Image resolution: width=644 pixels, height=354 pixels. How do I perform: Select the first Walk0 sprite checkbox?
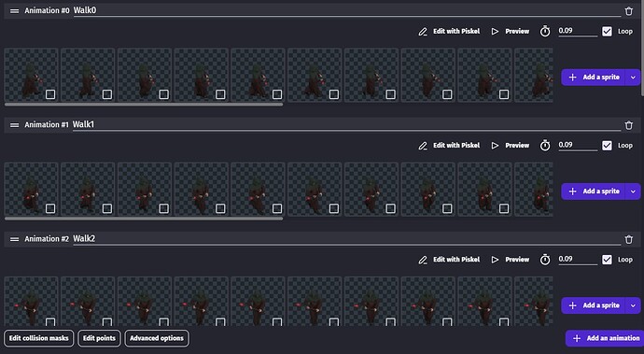[x=50, y=94]
